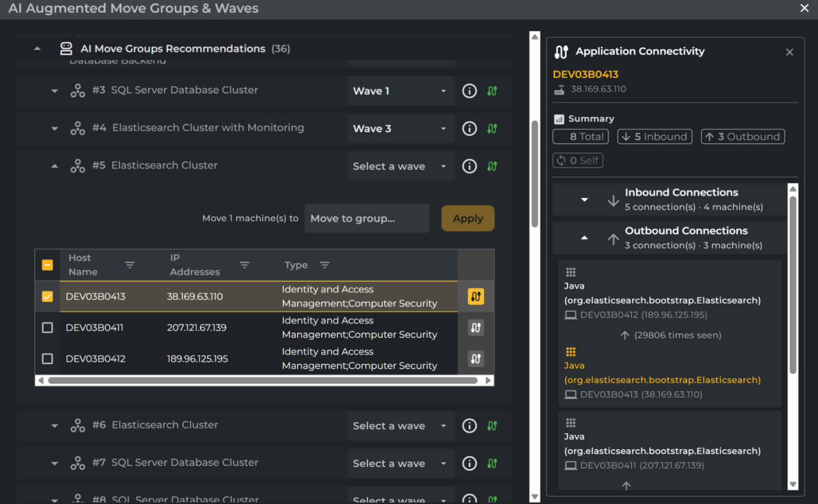Click the orange grid icon above DEV03B0413 Java process
818x504 pixels.
coord(571,352)
